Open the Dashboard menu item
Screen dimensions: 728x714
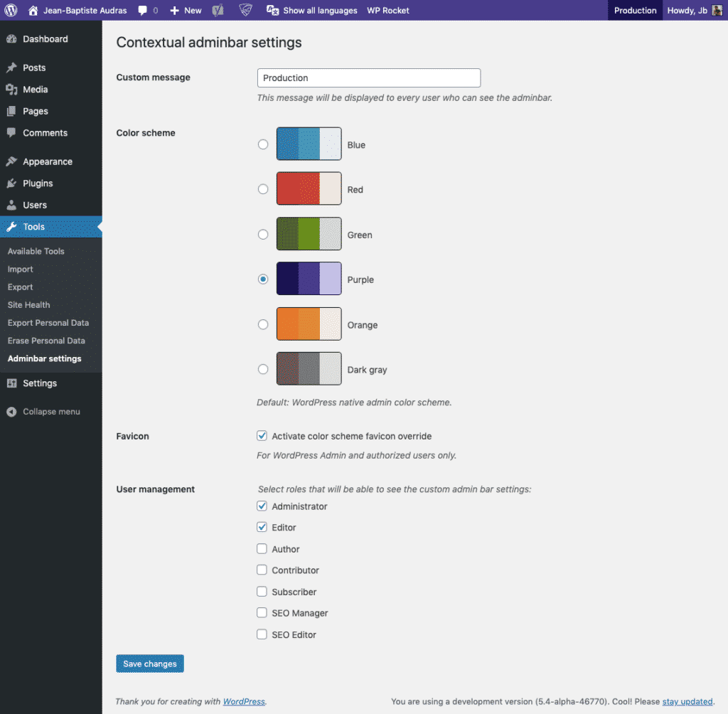pyautogui.click(x=51, y=39)
